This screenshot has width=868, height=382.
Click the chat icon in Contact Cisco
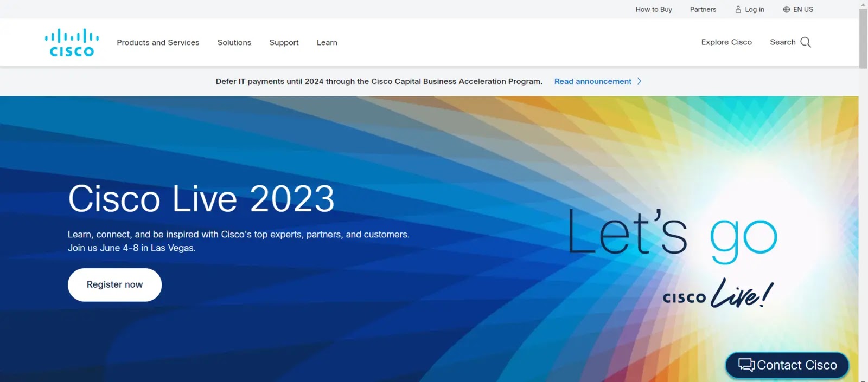tap(746, 365)
